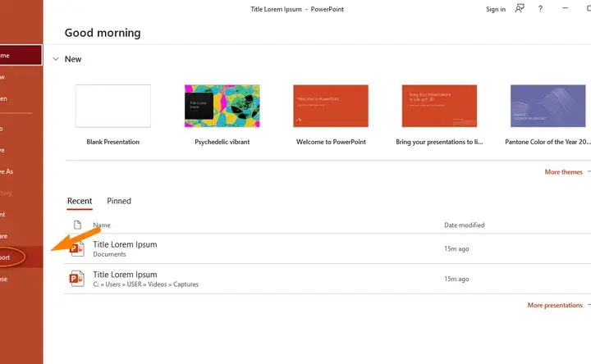Click 15m ago on the Documents file row
591x364 pixels.
456,248
